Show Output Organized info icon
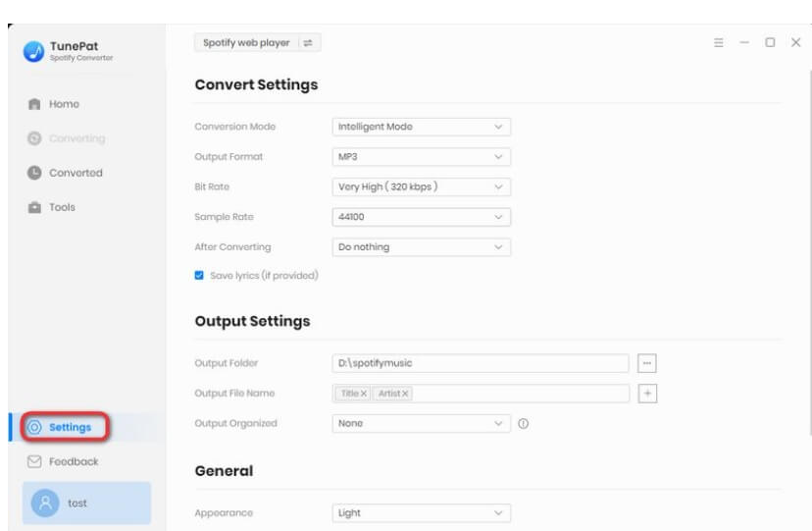 click(524, 423)
